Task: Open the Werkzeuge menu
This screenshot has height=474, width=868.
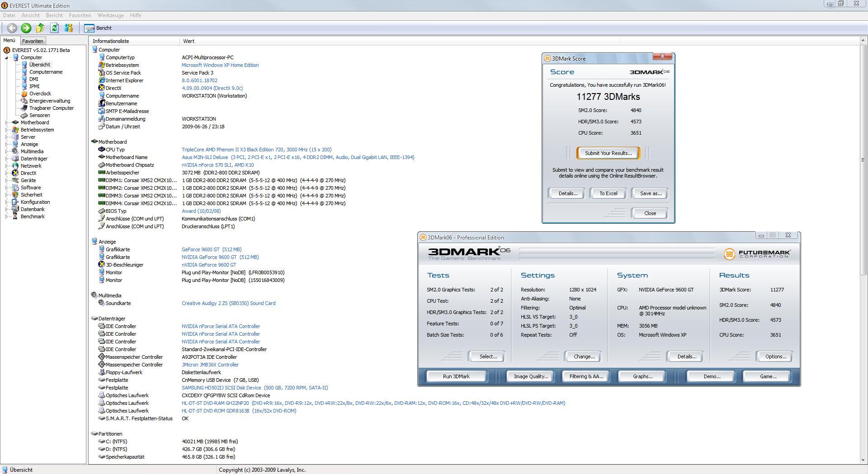Action: [110, 15]
